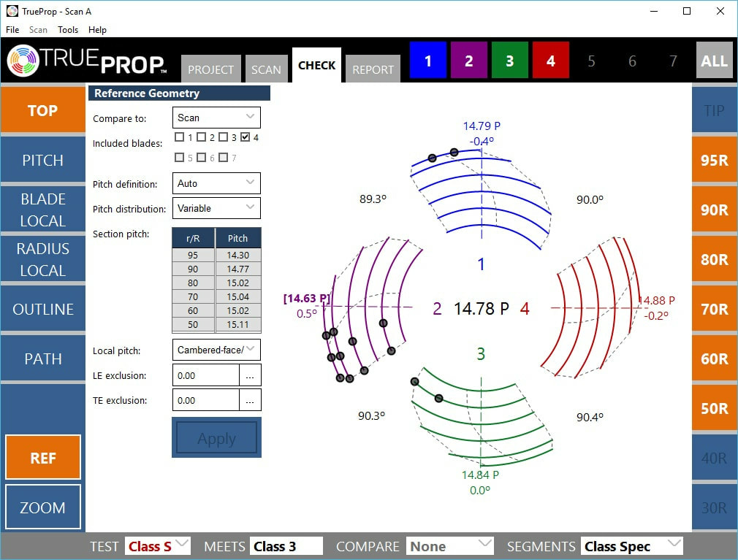Screen dimensions: 738x560
Task: Open the Compare to dropdown
Action: pyautogui.click(x=216, y=118)
